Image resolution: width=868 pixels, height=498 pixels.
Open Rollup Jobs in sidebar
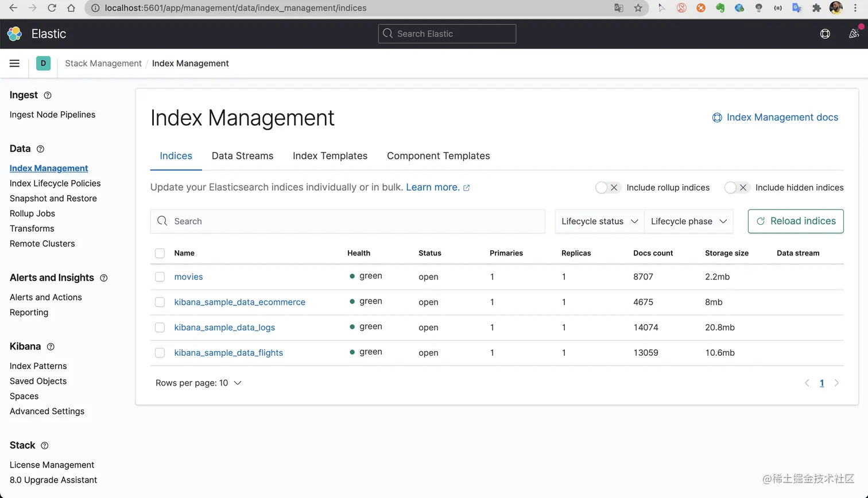click(32, 213)
